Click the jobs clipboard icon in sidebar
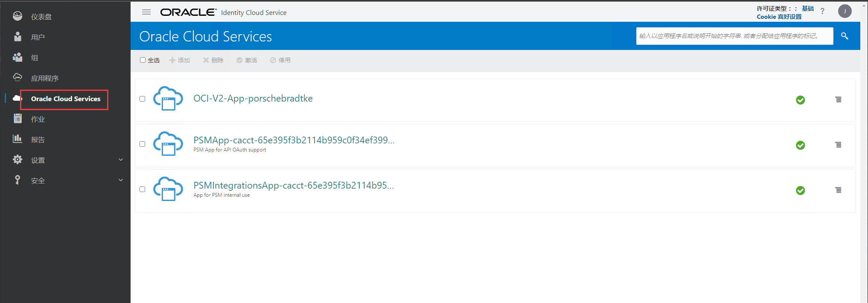 pyautogui.click(x=17, y=119)
